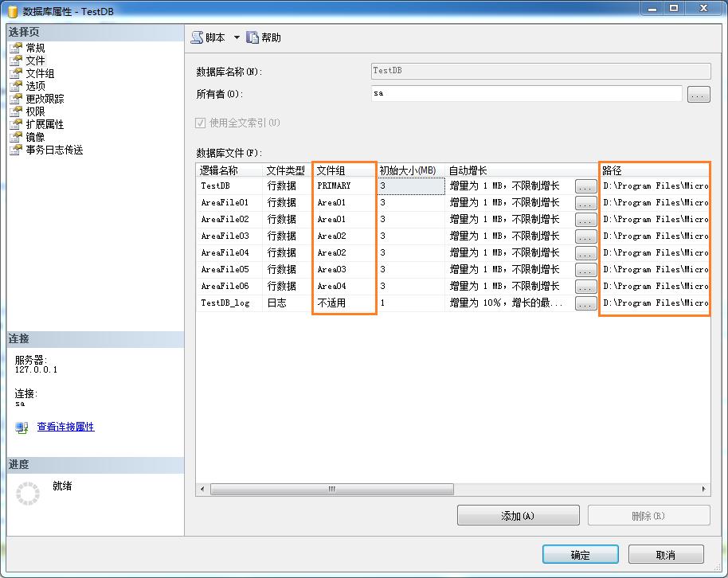Click the 所有者 owner input field
The image size is (728, 578).
(x=526, y=93)
